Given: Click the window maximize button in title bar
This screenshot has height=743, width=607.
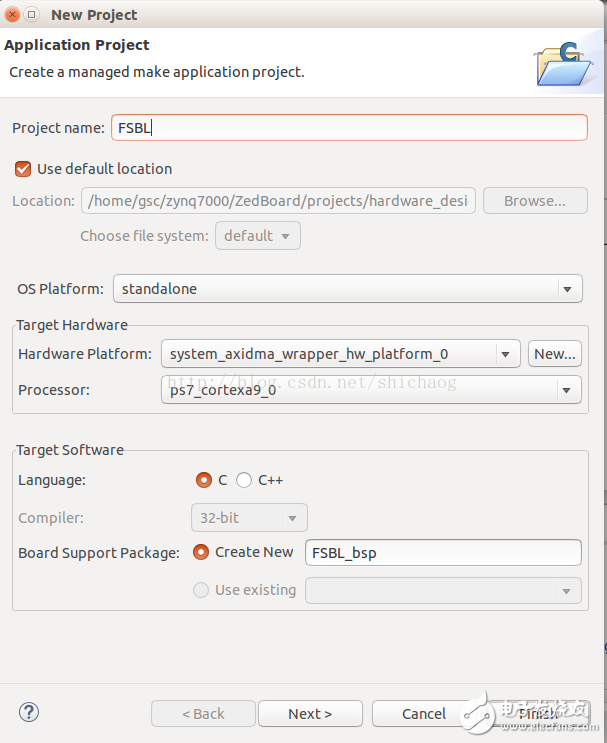Looking at the screenshot, I should (x=31, y=14).
